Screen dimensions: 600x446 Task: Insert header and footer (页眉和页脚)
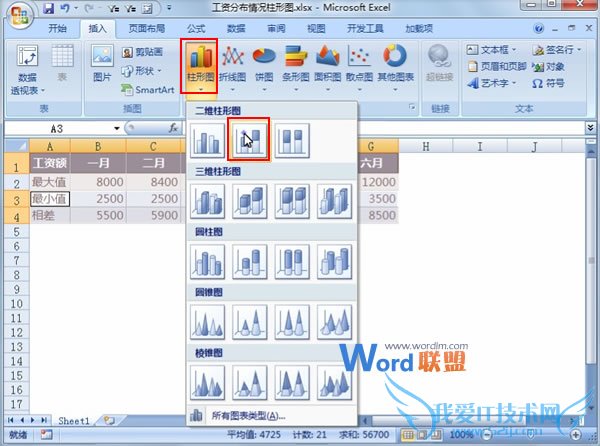tap(497, 67)
